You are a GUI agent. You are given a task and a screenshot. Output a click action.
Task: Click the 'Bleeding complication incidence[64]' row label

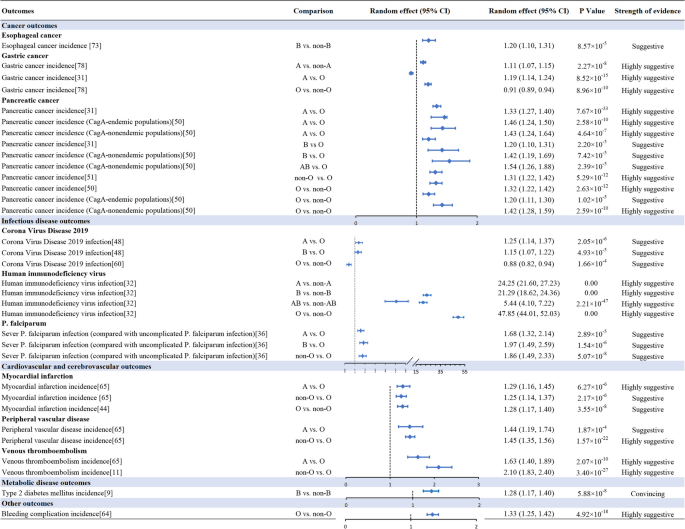point(56,514)
